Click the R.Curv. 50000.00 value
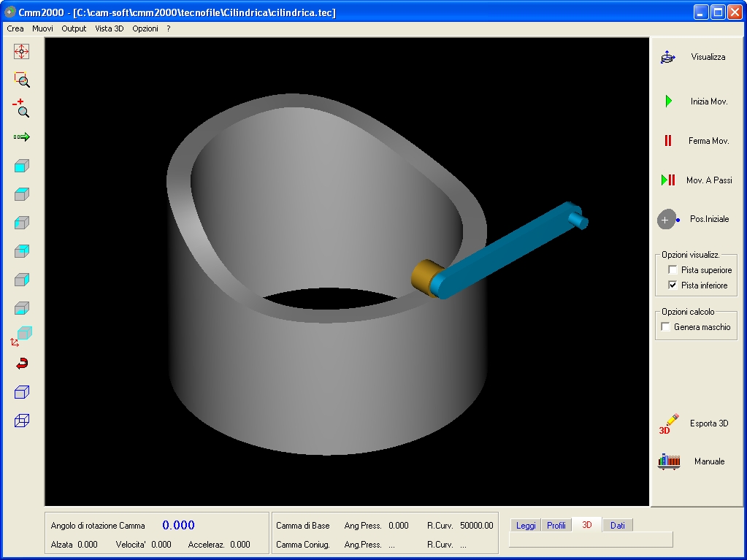Viewport: 747px width, 560px height. click(476, 526)
